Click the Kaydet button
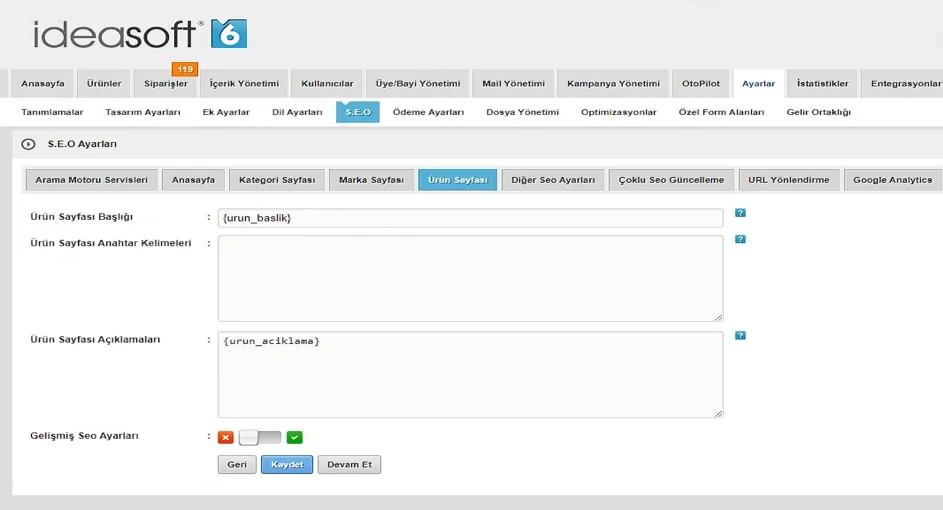Viewport: 943px width, 510px height. [x=287, y=464]
